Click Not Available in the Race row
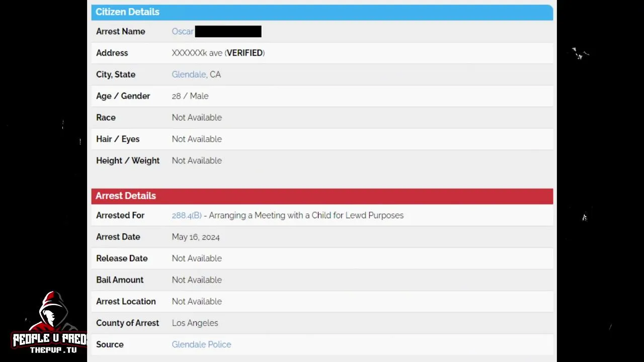644x362 pixels. point(197,118)
